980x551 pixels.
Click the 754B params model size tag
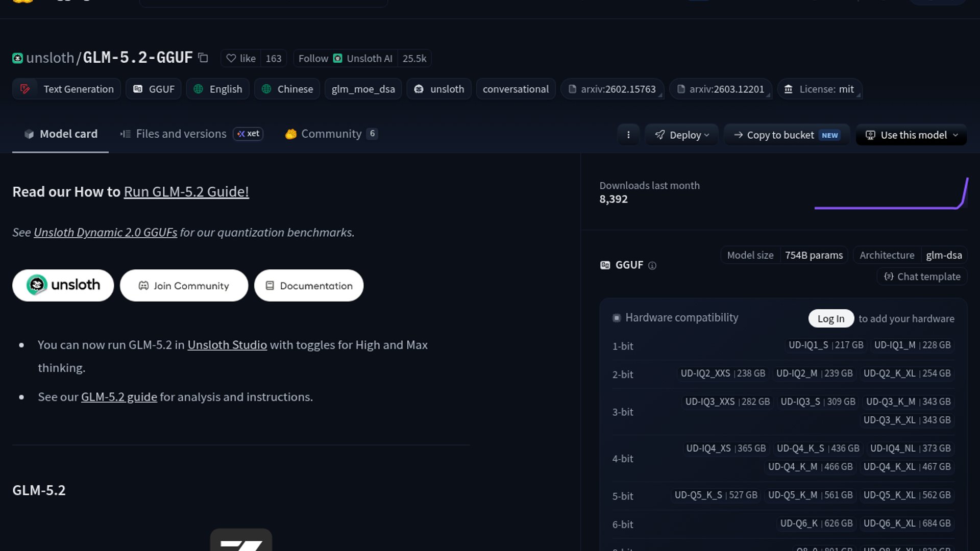pos(785,255)
